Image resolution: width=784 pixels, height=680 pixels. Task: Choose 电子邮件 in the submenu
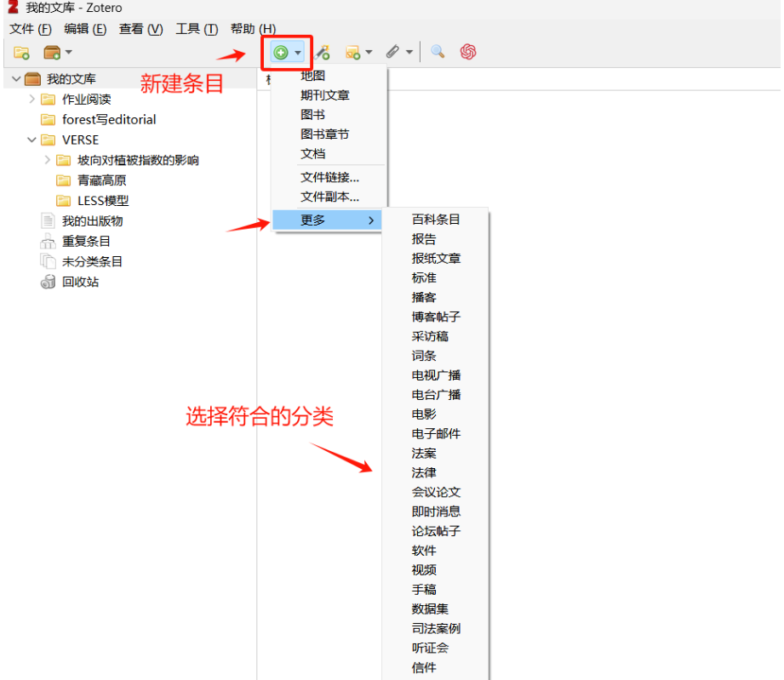pyautogui.click(x=436, y=434)
